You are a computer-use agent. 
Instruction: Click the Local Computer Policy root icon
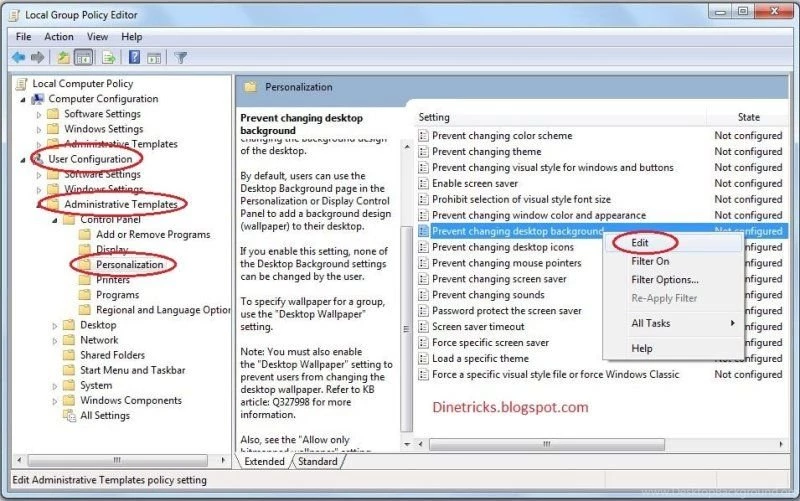point(22,84)
